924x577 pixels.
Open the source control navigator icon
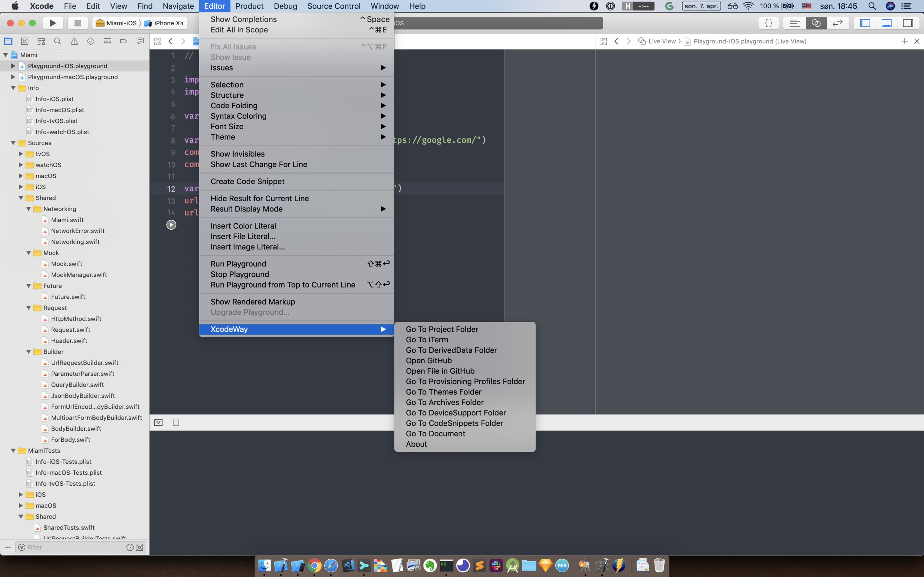pos(25,41)
